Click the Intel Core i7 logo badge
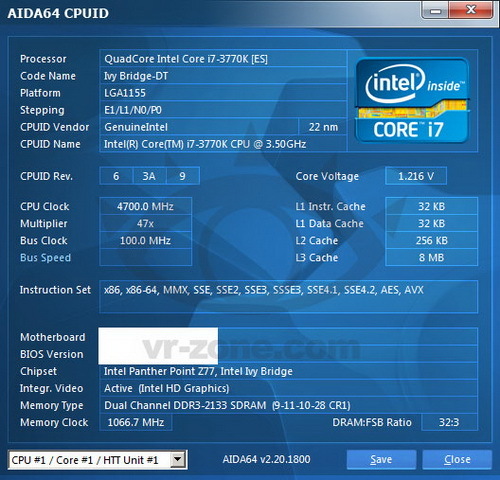The width and height of the screenshot is (500, 480). pyautogui.click(x=412, y=101)
